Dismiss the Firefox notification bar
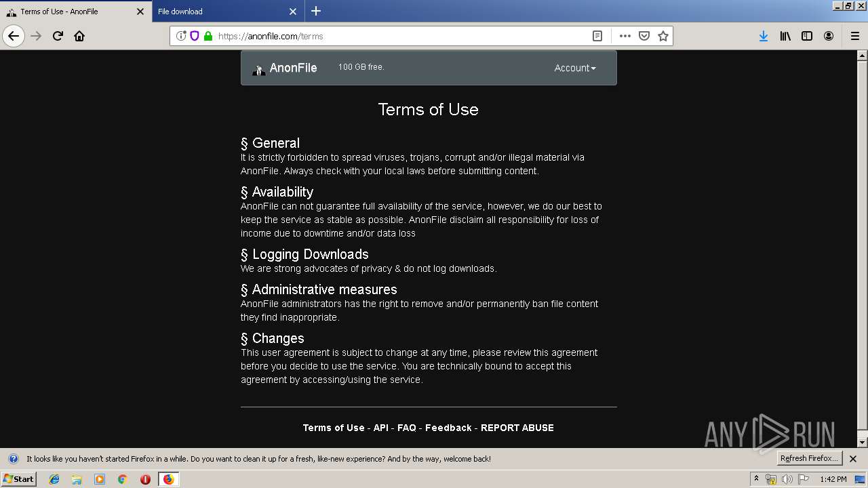This screenshot has width=868, height=488. 853,459
